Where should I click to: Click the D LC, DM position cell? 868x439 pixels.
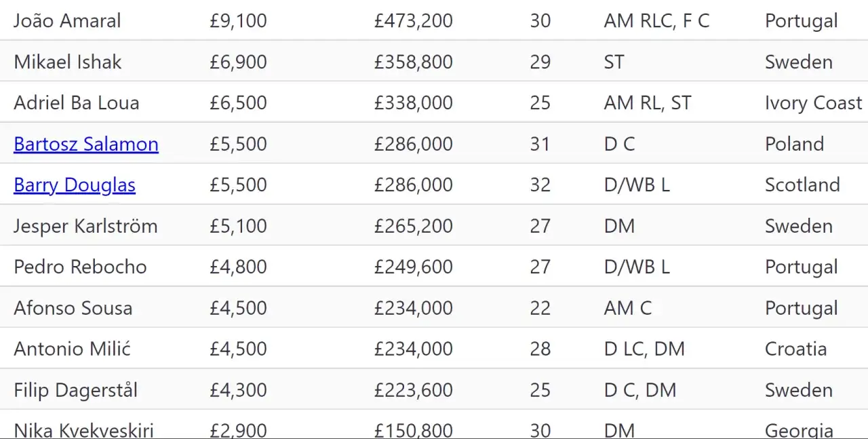(x=644, y=349)
